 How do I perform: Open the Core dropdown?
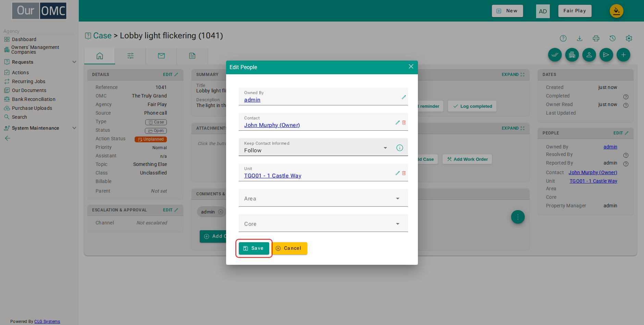pyautogui.click(x=323, y=223)
